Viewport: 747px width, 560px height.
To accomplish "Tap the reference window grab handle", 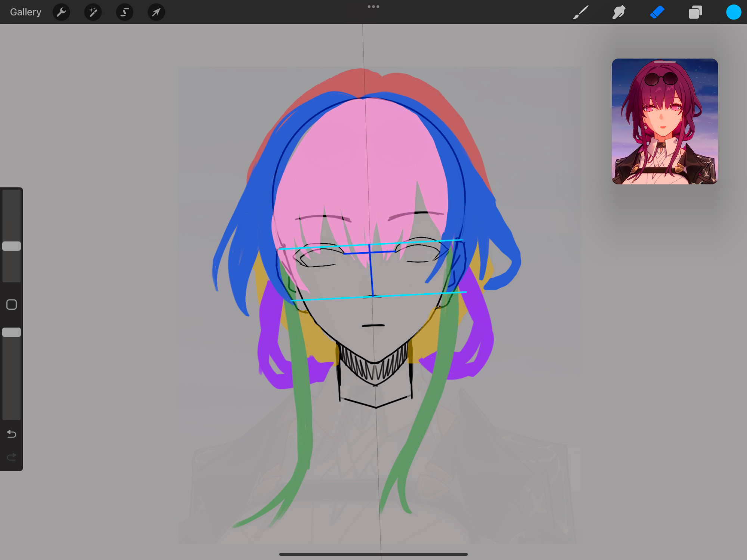I will 665,62.
